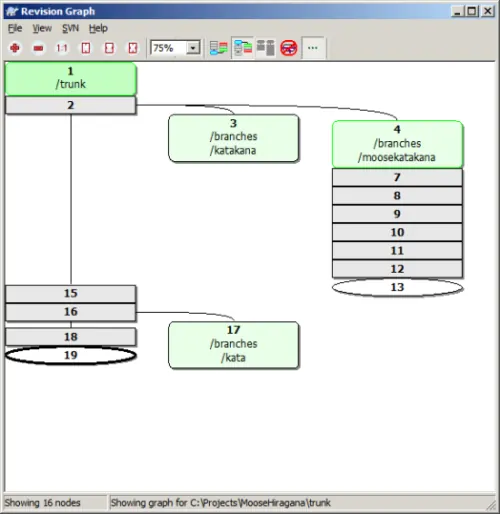Open the View menu

pyautogui.click(x=42, y=28)
